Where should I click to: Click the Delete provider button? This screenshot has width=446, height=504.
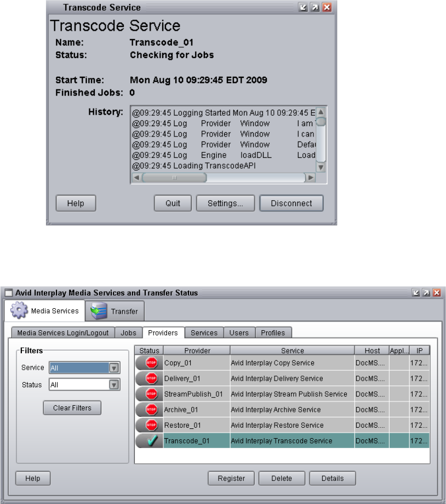(282, 478)
